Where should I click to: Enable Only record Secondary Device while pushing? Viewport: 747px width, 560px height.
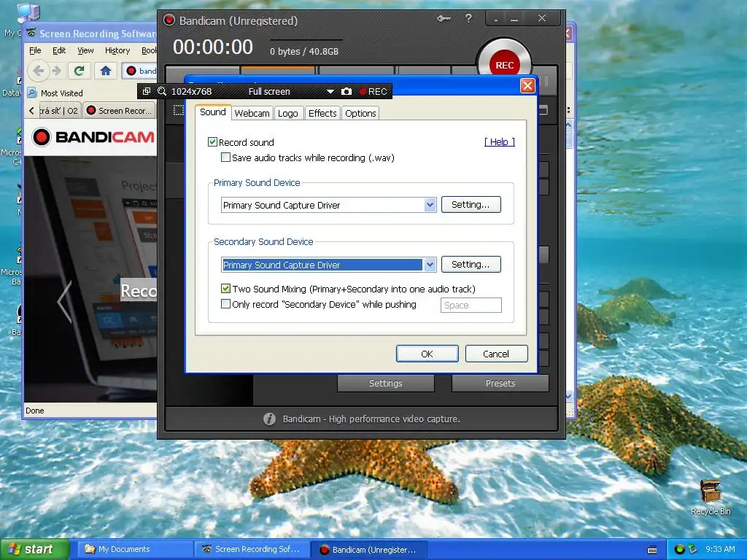pyautogui.click(x=226, y=304)
